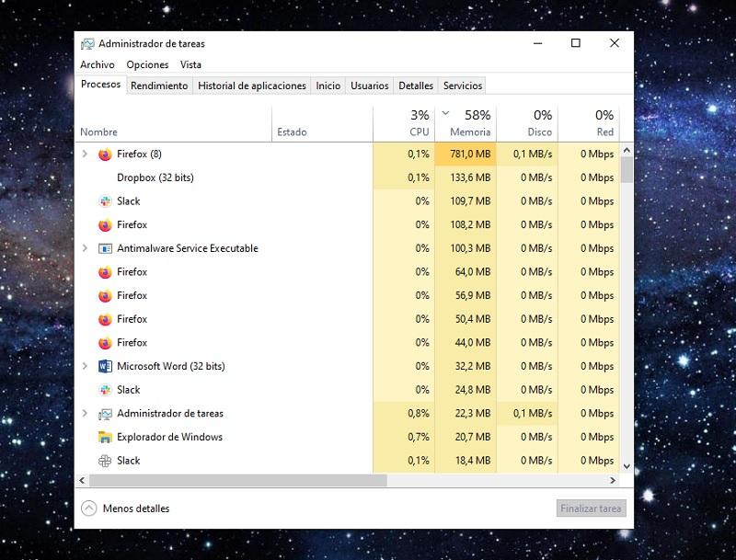Click the horizontal scrollbar thumb
Viewport: 736px width, 560px height.
tap(238, 480)
